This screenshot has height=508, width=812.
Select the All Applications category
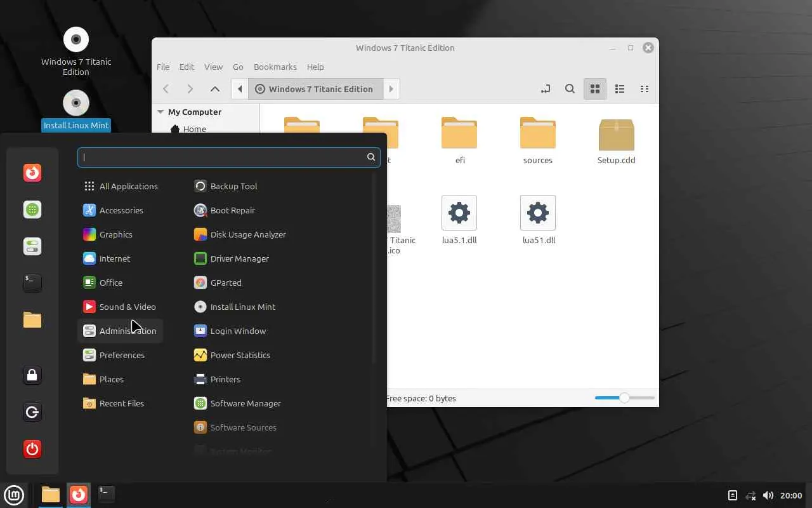pos(121,186)
